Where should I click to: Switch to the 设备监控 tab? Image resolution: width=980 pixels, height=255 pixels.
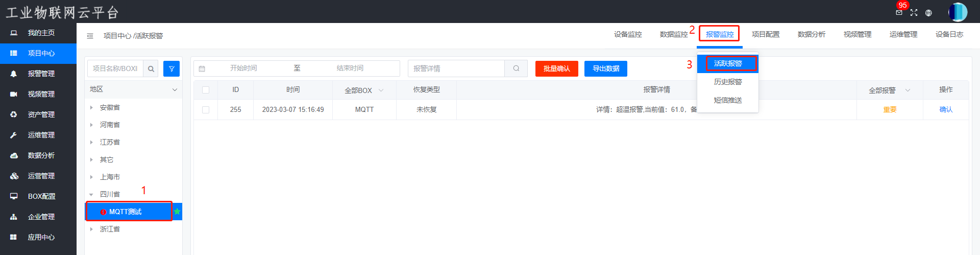pos(628,34)
